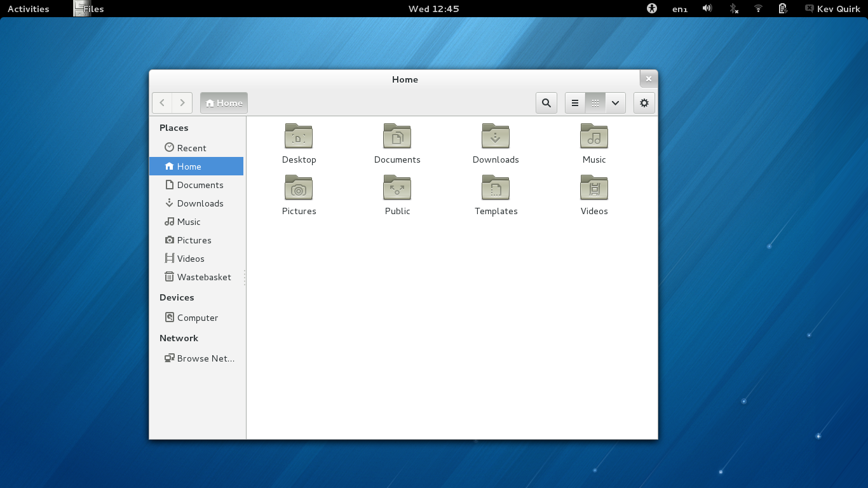Switch to grid icon view
Image resolution: width=868 pixels, height=488 pixels.
(x=595, y=103)
